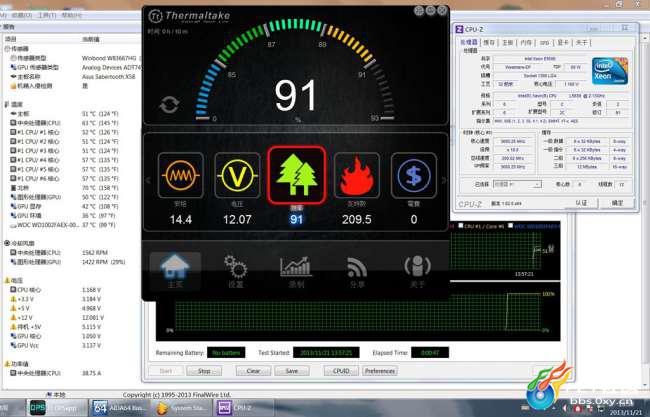Select the voltage V tile showing 12.07
This screenshot has height=417, width=650.
click(x=237, y=175)
